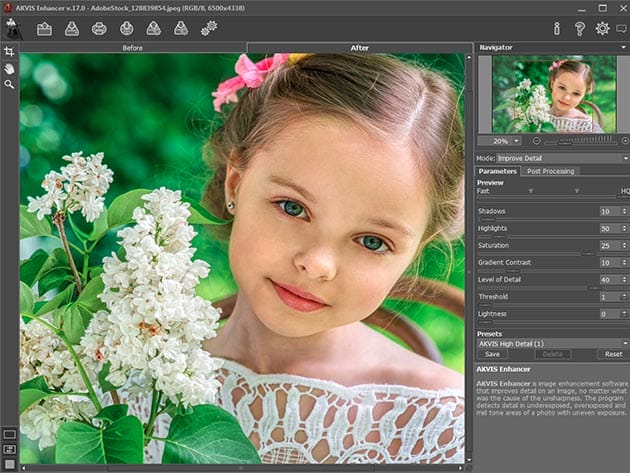The height and width of the screenshot is (473, 630).
Task: Select the Hand tool
Action: [x=9, y=68]
